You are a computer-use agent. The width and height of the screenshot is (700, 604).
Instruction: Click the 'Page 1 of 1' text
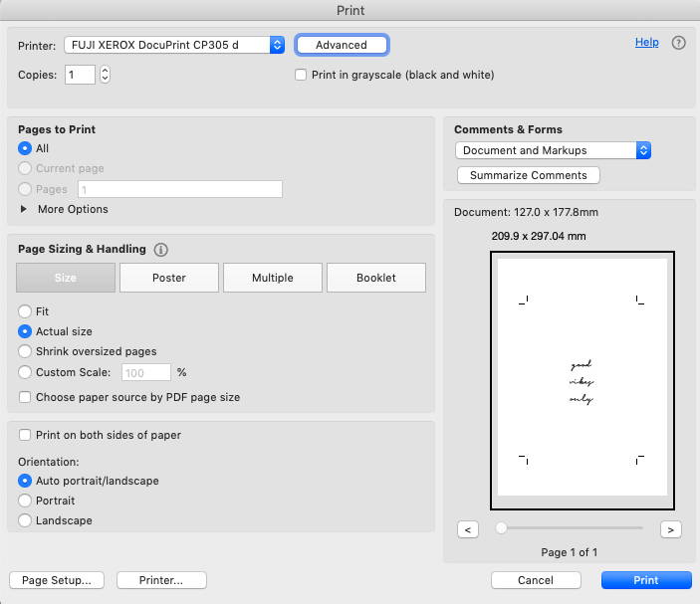569,552
